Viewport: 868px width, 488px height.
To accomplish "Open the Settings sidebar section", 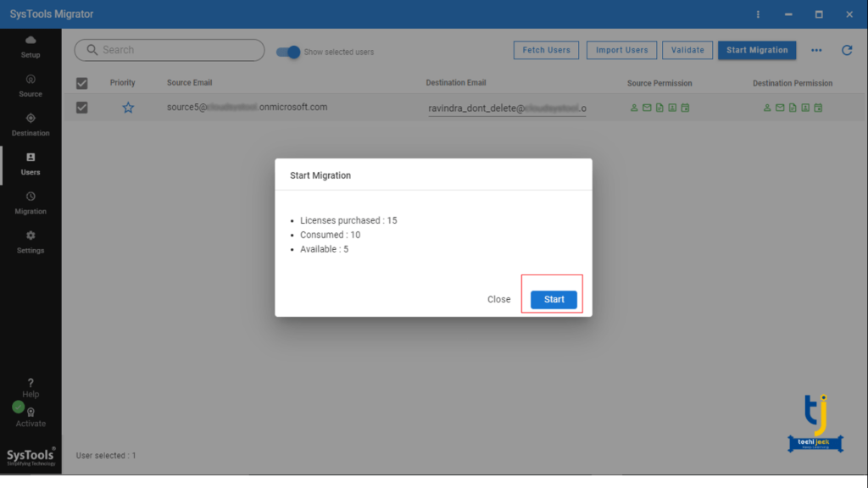I will coord(31,243).
